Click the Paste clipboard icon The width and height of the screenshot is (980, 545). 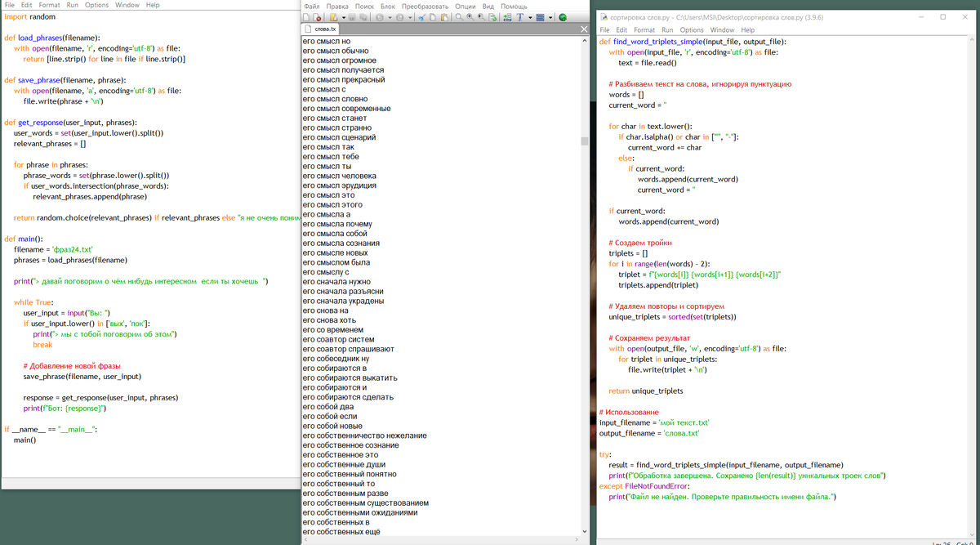(444, 17)
